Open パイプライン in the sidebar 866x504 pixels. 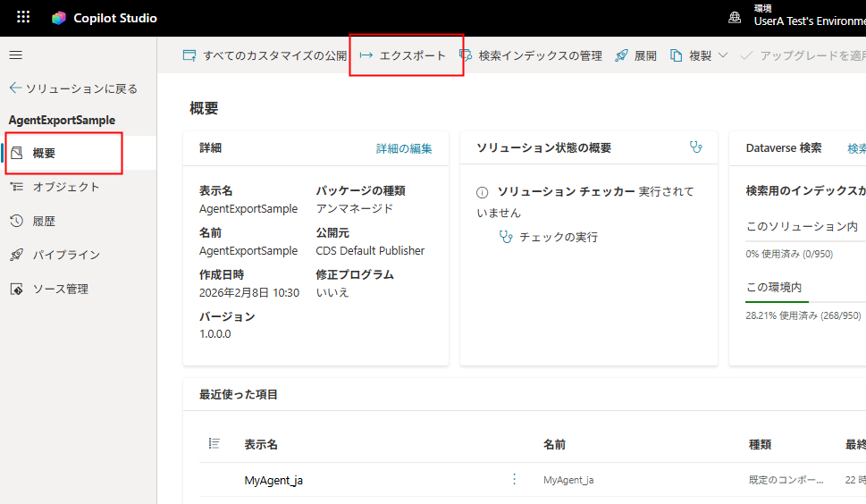coord(65,255)
